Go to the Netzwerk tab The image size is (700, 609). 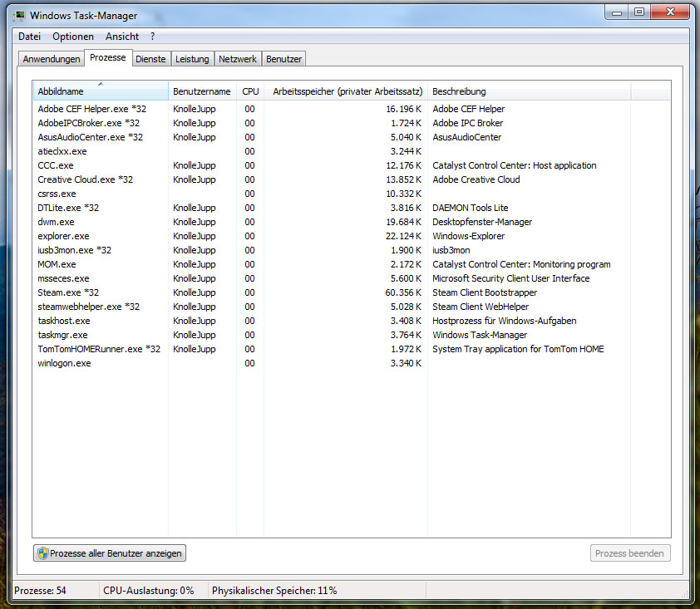[238, 59]
